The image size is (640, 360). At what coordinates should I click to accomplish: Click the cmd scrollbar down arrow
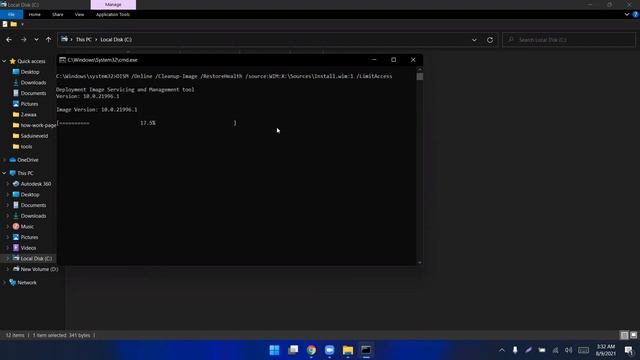point(420,262)
